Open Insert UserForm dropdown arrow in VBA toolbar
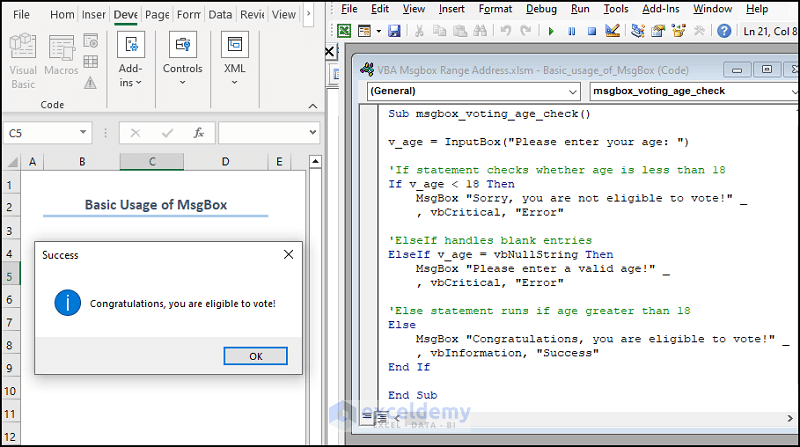Screen dimensions: 800x447 (379, 31)
